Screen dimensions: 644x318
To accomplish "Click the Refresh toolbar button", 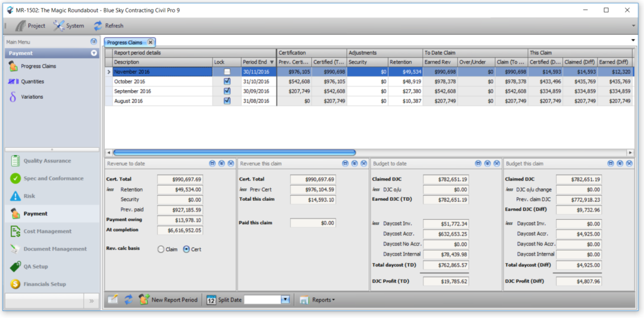I will click(x=108, y=26).
